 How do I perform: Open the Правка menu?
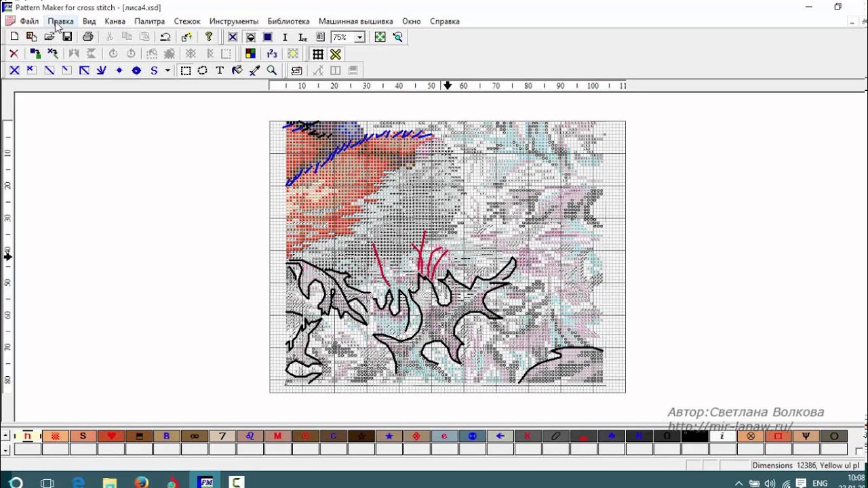tap(60, 21)
